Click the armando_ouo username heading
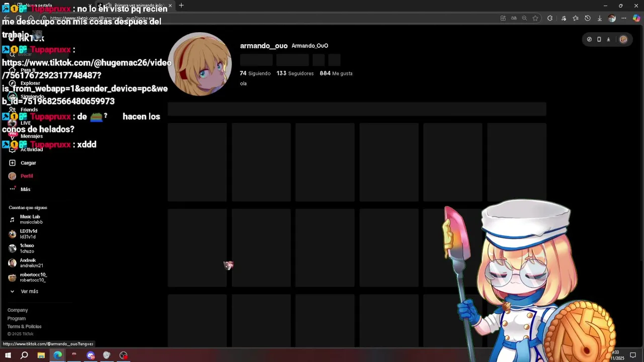 coord(264,46)
